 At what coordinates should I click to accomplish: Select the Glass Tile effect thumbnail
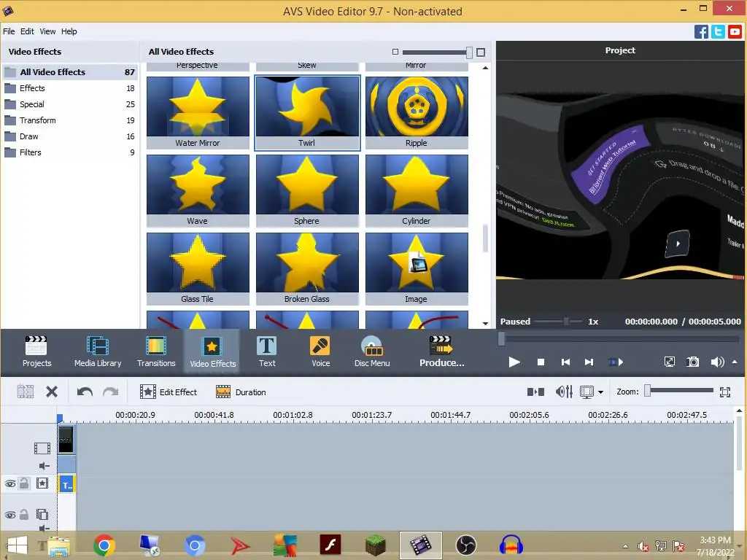[x=198, y=268]
